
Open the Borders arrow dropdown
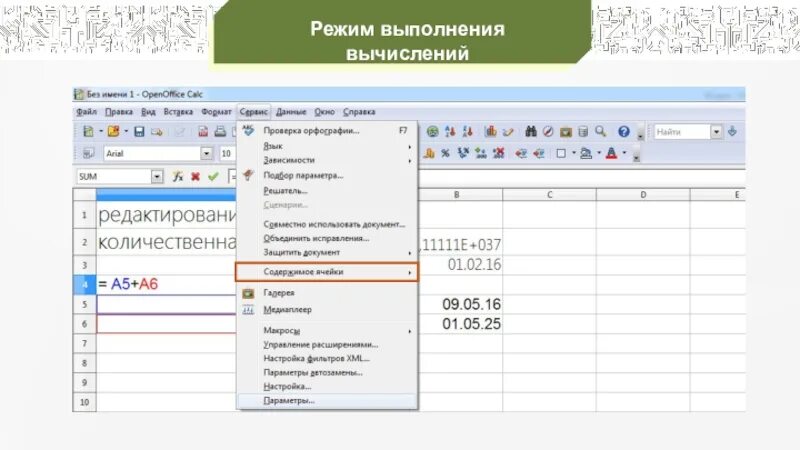[x=573, y=153]
